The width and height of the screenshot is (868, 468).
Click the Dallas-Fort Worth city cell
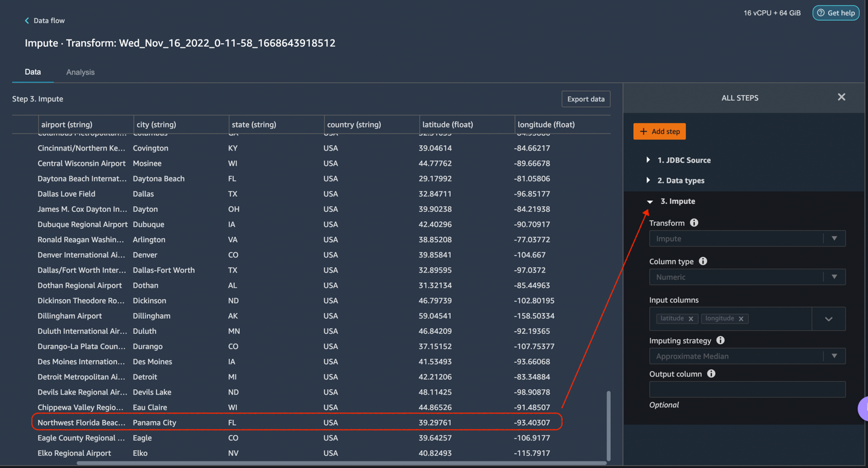coord(164,270)
